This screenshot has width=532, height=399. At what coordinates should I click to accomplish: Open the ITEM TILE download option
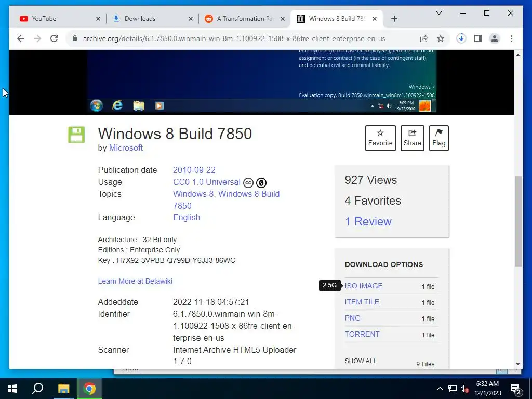coord(362,302)
